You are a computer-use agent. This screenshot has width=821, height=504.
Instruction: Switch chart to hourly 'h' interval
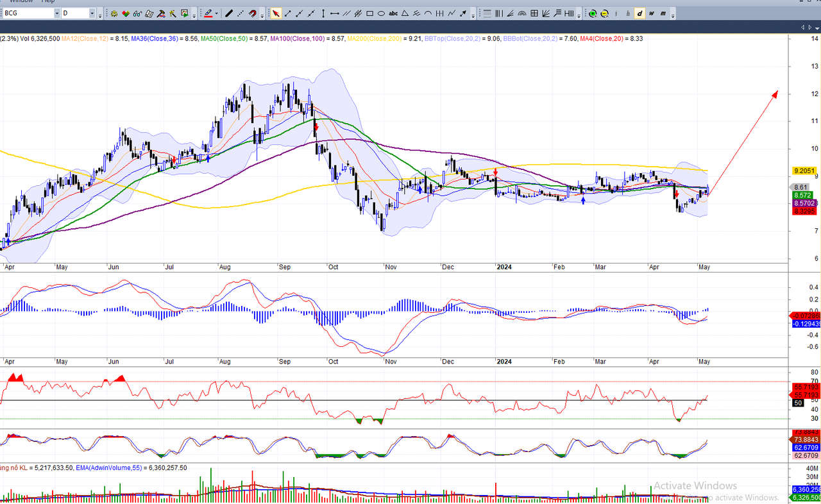(x=628, y=13)
